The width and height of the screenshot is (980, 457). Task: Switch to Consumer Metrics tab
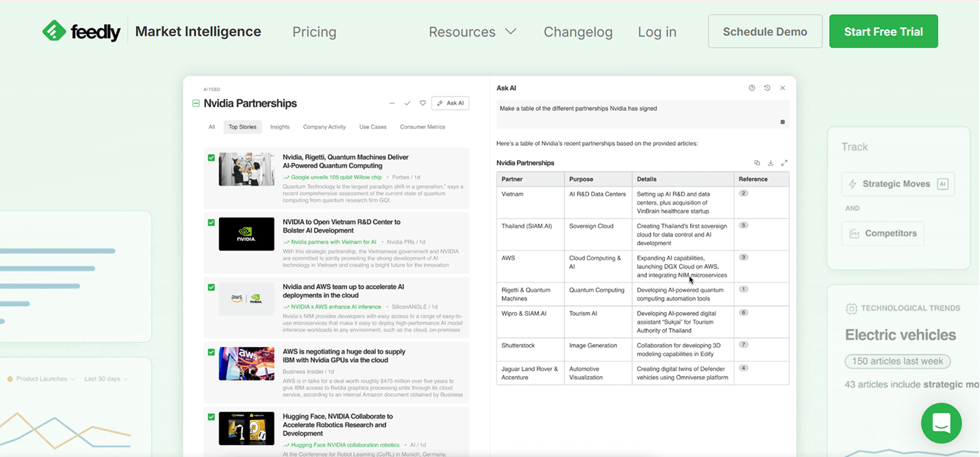(x=423, y=127)
